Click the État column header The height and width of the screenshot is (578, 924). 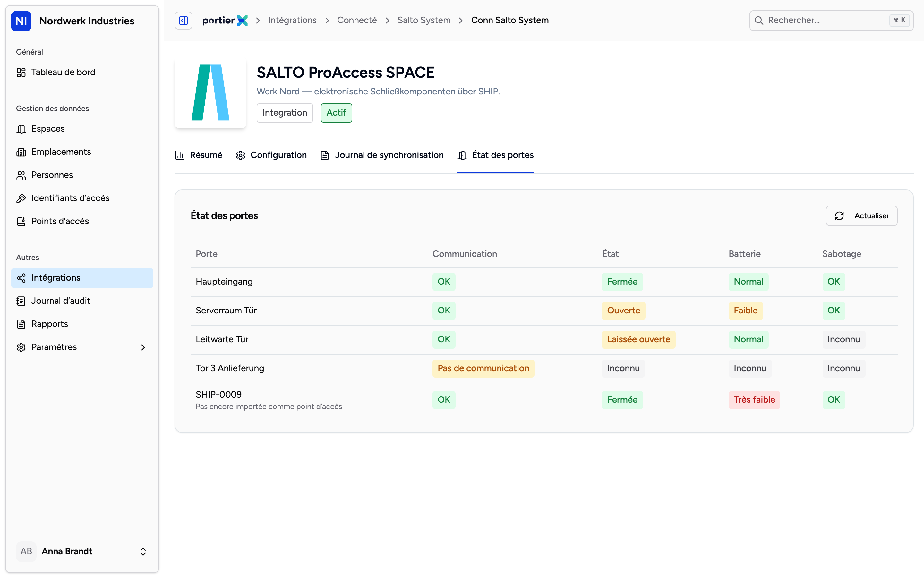click(x=610, y=254)
